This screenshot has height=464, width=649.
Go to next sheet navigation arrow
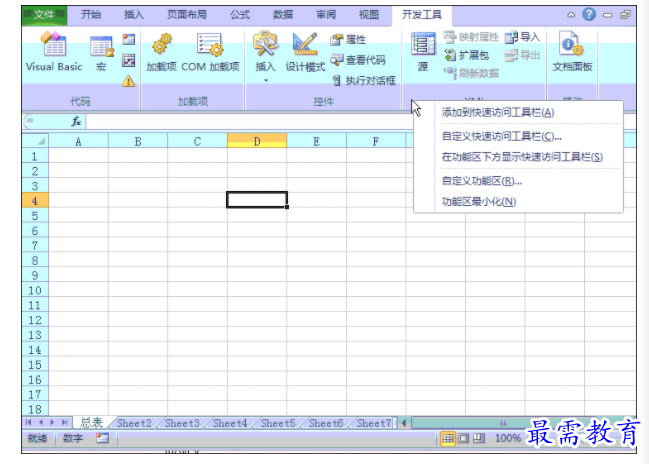52,423
